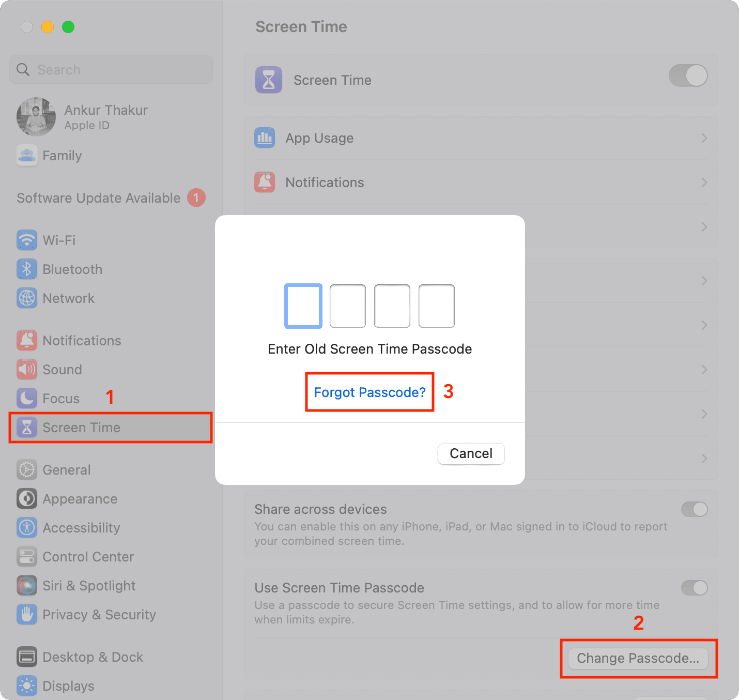Click the Siri & Spotlight icon
The image size is (739, 700).
pos(27,585)
